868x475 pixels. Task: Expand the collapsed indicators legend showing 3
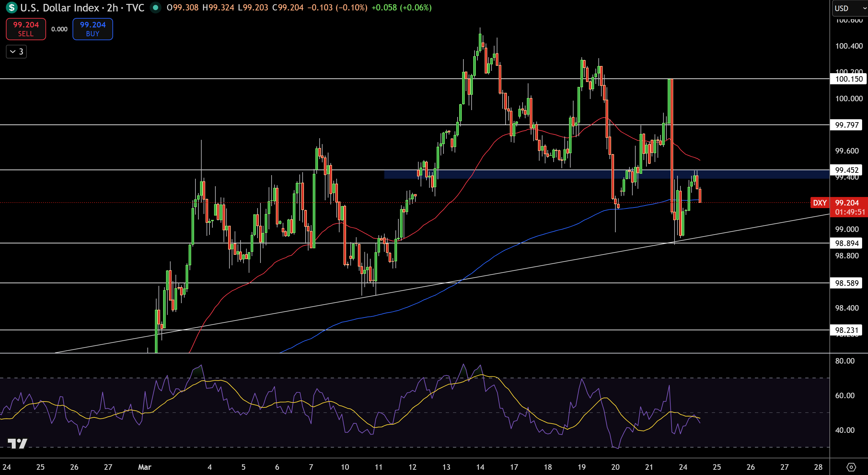pos(17,52)
